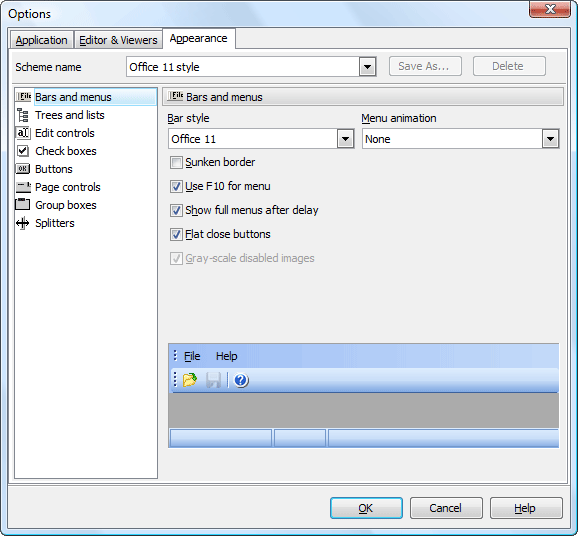Toggle Use F10 for menu checkbox
This screenshot has height=536, width=578.
pyautogui.click(x=176, y=187)
